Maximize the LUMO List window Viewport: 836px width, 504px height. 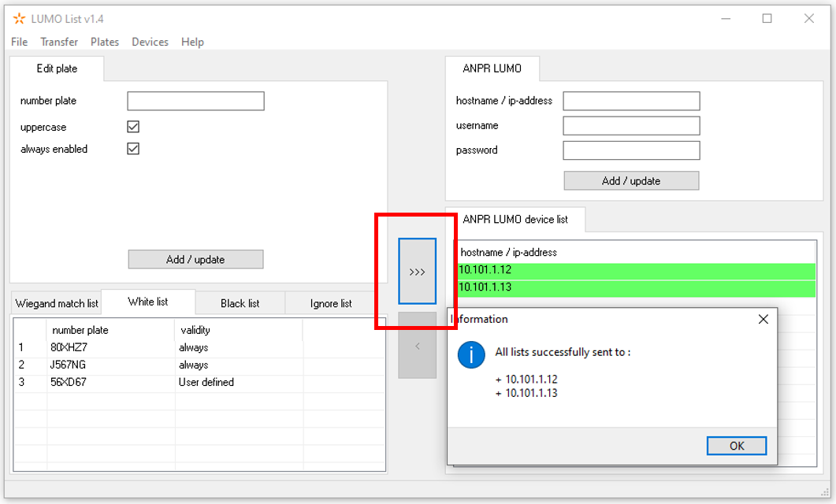pyautogui.click(x=767, y=19)
